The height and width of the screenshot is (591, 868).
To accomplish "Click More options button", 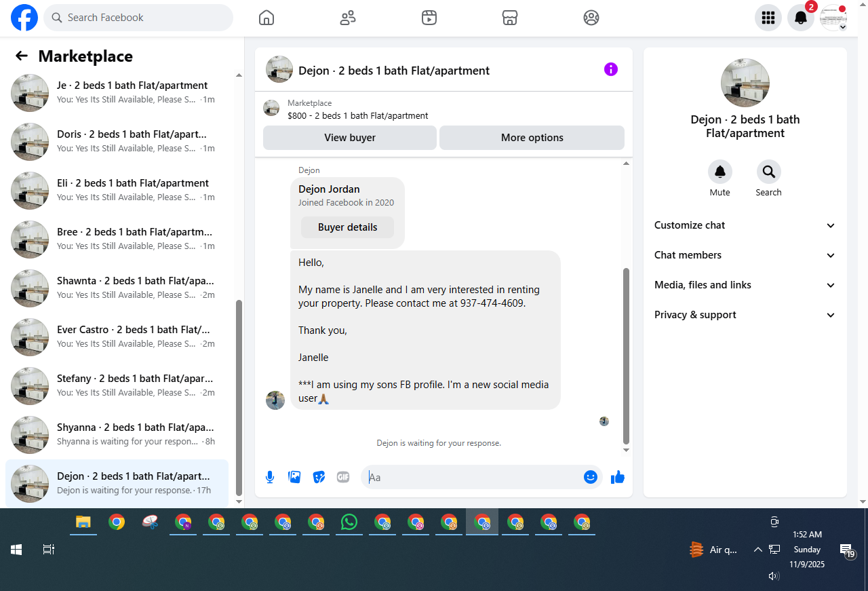I will 532,138.
